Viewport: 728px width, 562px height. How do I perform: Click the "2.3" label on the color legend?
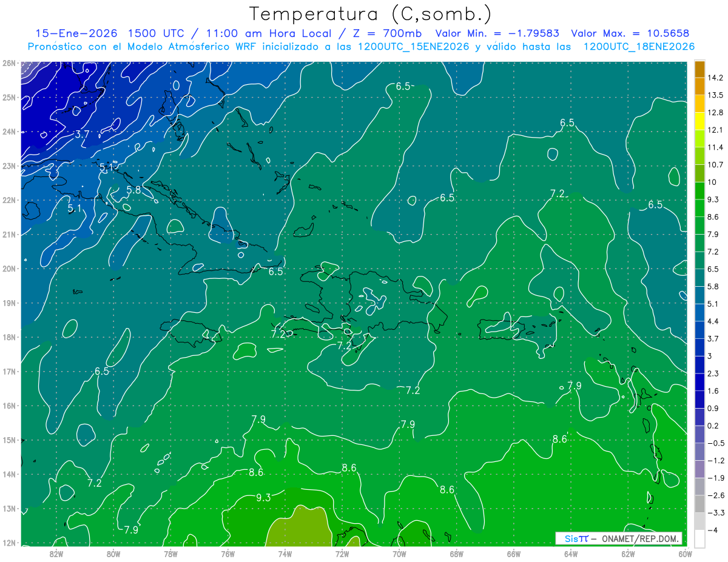(x=713, y=373)
